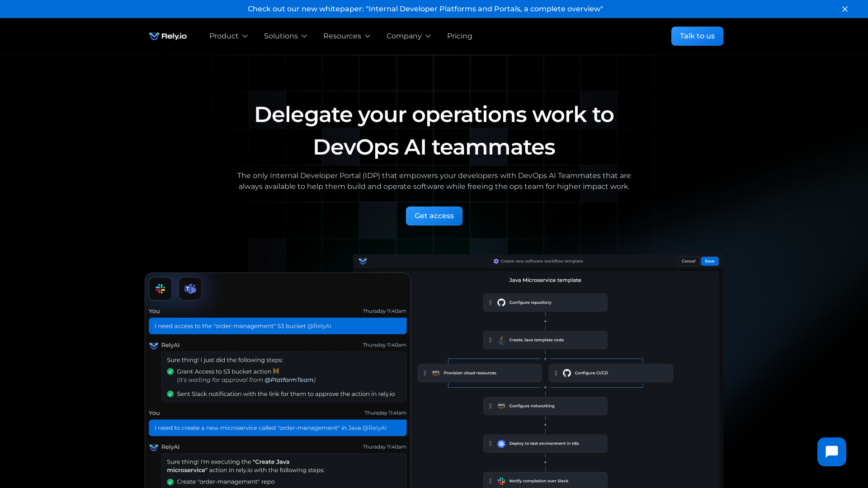Click the RelyAI avatar on the second reply
The image size is (868, 488).
[154, 447]
